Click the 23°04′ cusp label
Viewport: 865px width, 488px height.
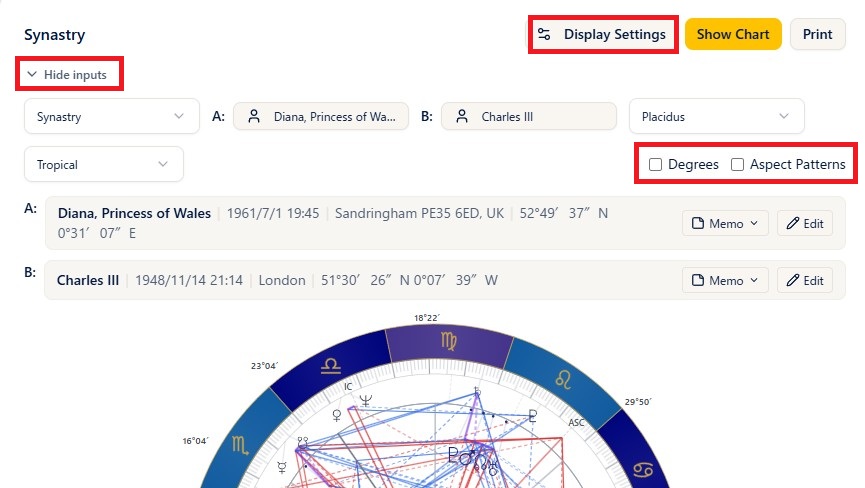(x=264, y=366)
